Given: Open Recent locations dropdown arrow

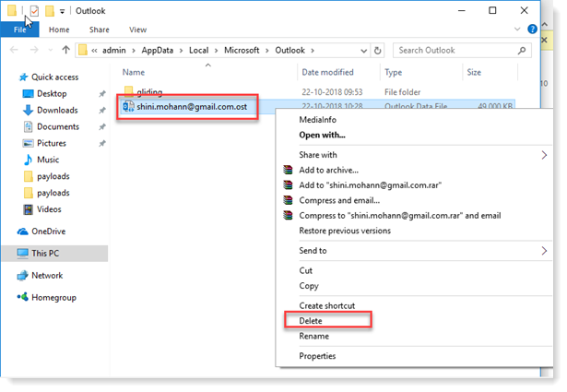Looking at the screenshot, I should [x=51, y=50].
